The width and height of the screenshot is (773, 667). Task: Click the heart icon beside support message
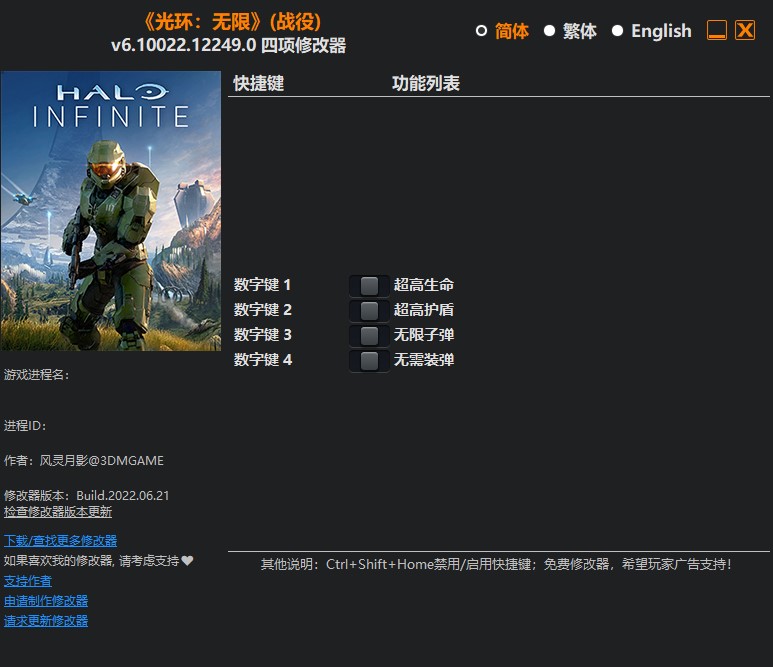(x=187, y=561)
